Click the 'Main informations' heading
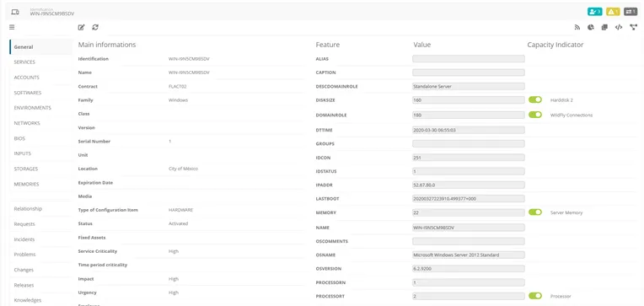Image resolution: width=644 pixels, height=306 pixels. click(107, 45)
